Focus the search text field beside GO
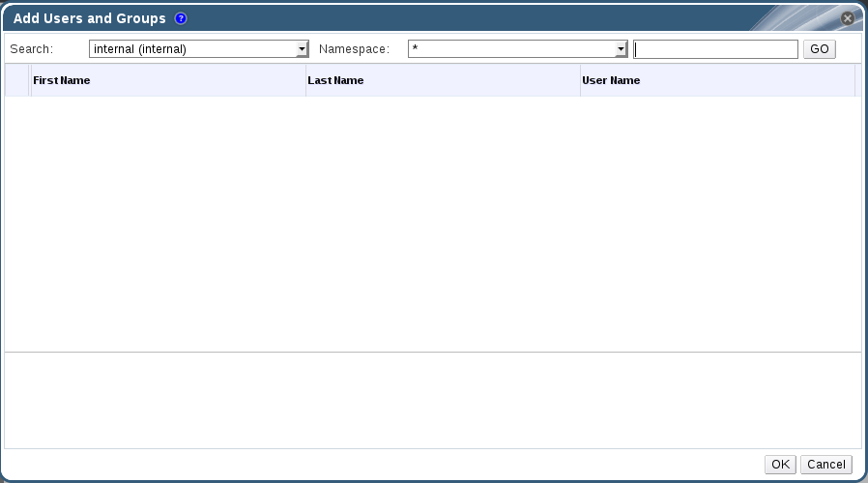The width and height of the screenshot is (868, 483). tap(715, 49)
